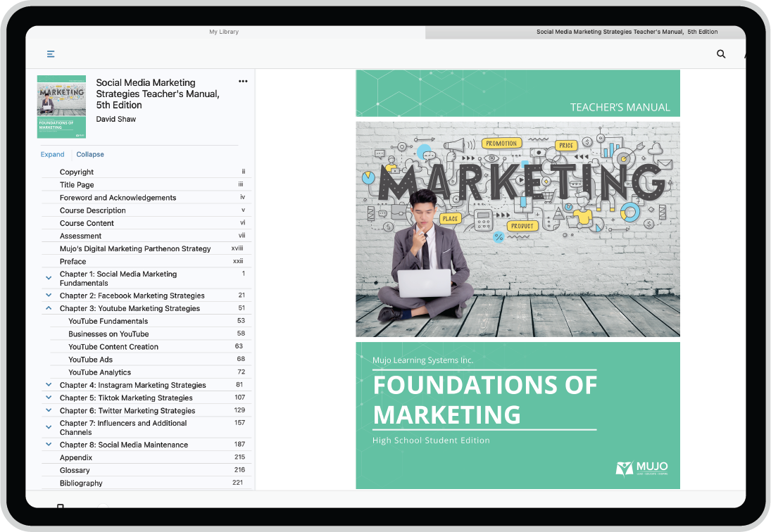Screen dimensions: 771x532
Task: Collapse Chapter 3 Youtube chevron
Action: (x=49, y=308)
